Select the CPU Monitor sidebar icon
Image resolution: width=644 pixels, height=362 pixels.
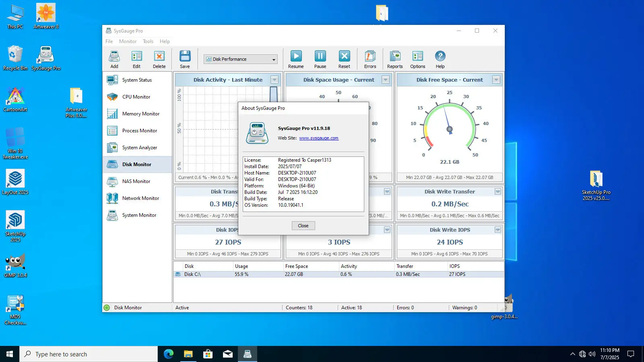(x=136, y=97)
